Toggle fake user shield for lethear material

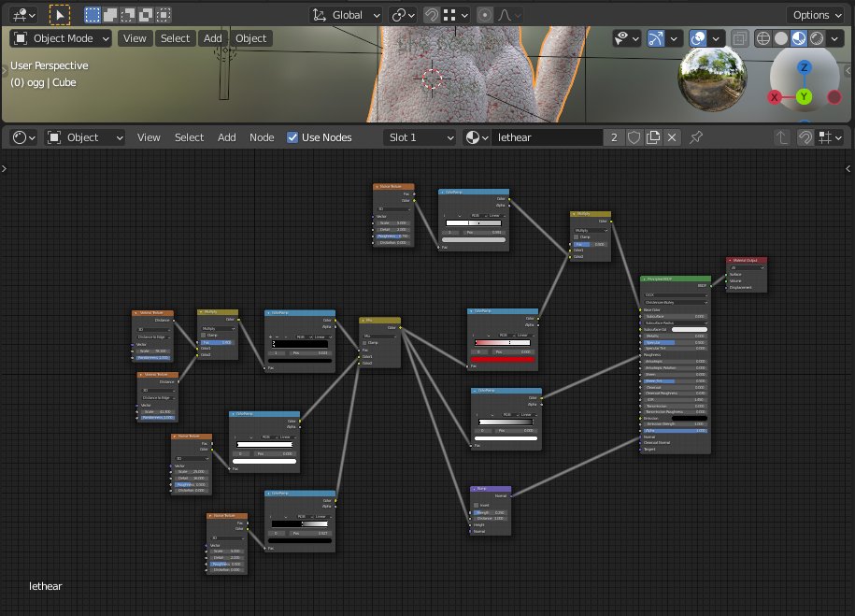point(634,137)
